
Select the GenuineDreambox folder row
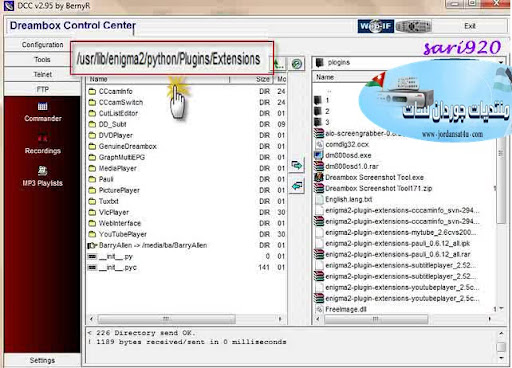(x=186, y=146)
